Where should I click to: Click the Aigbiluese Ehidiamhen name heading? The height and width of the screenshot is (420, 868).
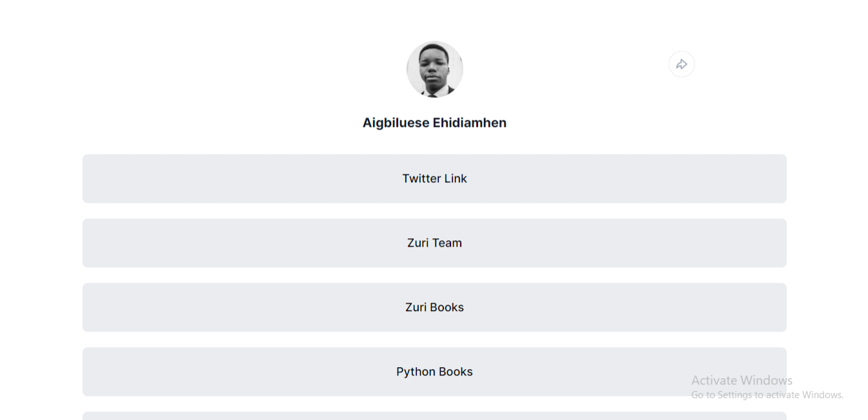point(434,122)
